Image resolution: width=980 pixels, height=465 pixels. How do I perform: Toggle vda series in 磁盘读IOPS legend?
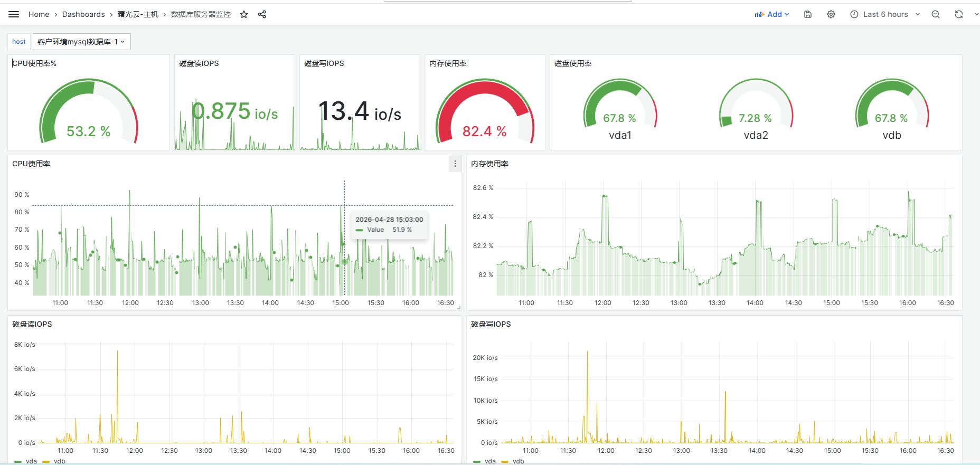(26, 461)
